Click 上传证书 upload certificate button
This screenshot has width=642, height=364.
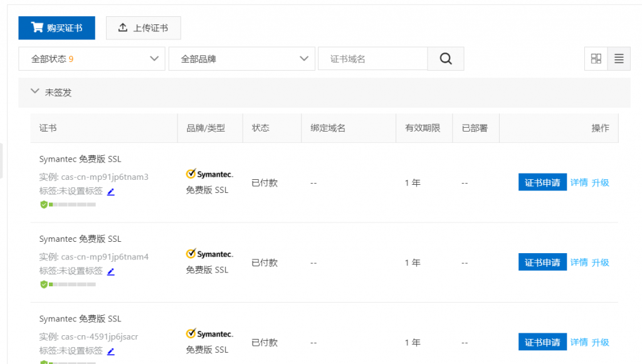tap(144, 28)
